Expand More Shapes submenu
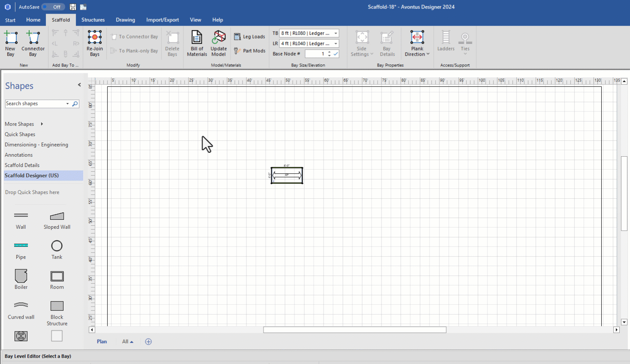This screenshot has width=630, height=364. [42, 124]
